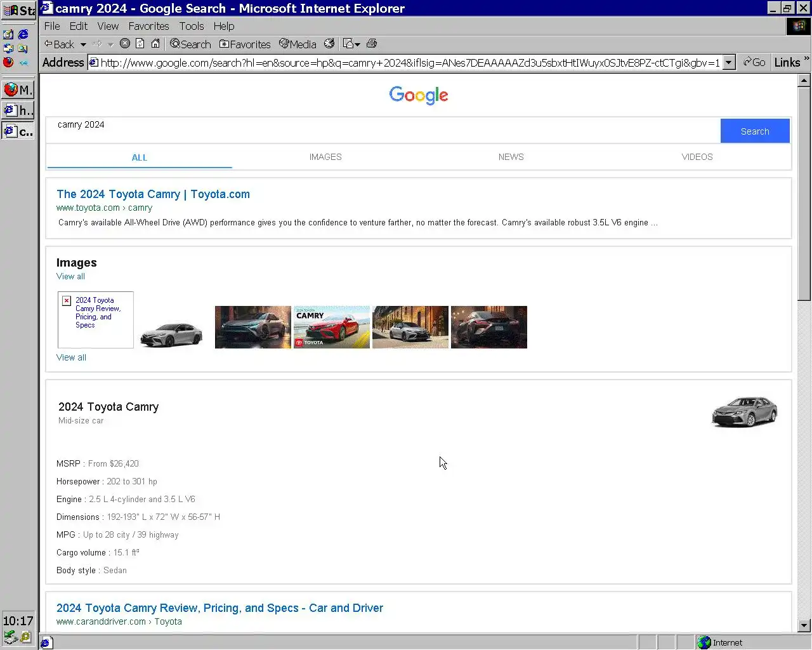This screenshot has width=812, height=650.
Task: Switch to the NEWS tab
Action: (x=511, y=157)
